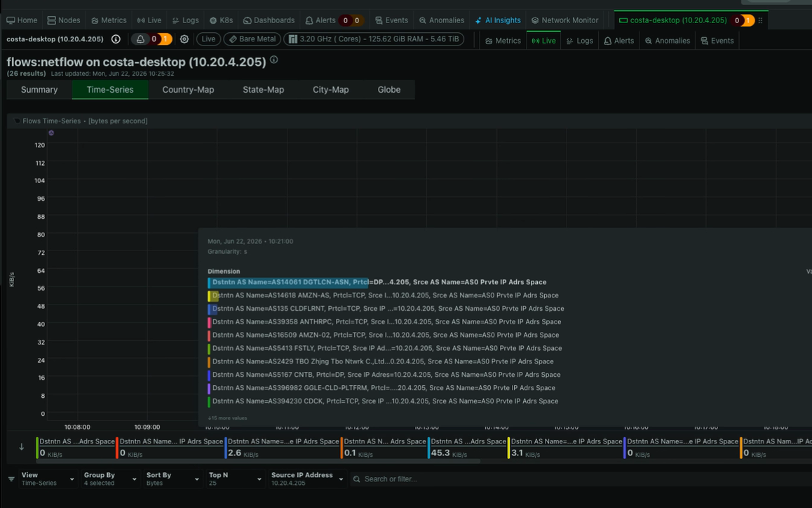
Task: Select the 3.1 KiB/s legend entry
Action: tap(565, 448)
